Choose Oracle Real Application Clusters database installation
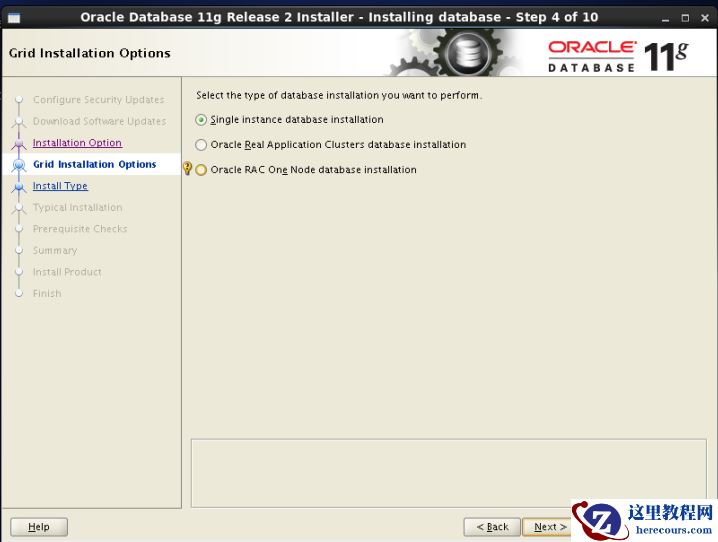Viewport: 718px width, 542px height. click(201, 145)
